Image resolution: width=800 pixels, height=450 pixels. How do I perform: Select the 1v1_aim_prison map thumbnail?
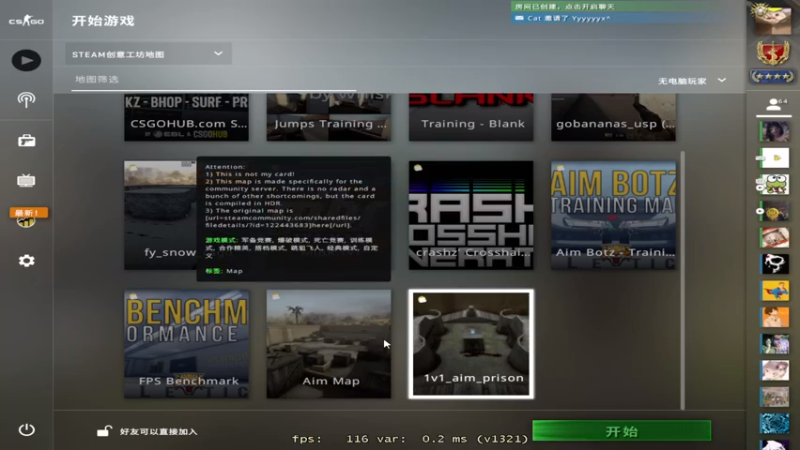pyautogui.click(x=471, y=344)
